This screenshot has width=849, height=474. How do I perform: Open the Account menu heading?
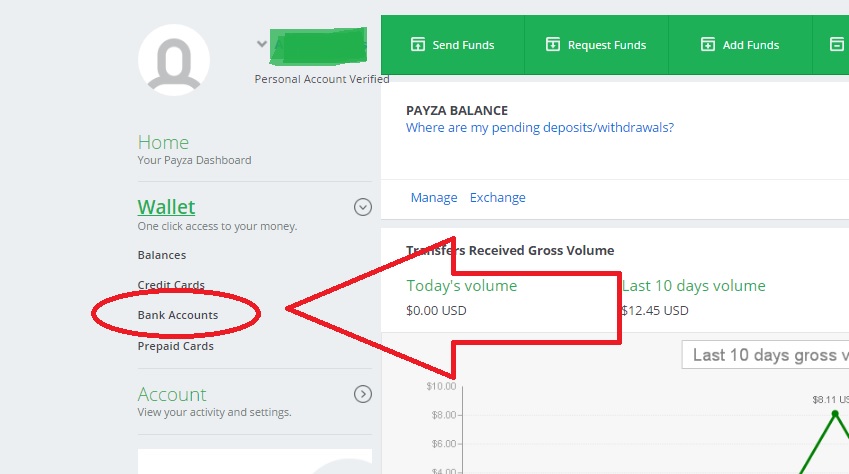coord(172,394)
